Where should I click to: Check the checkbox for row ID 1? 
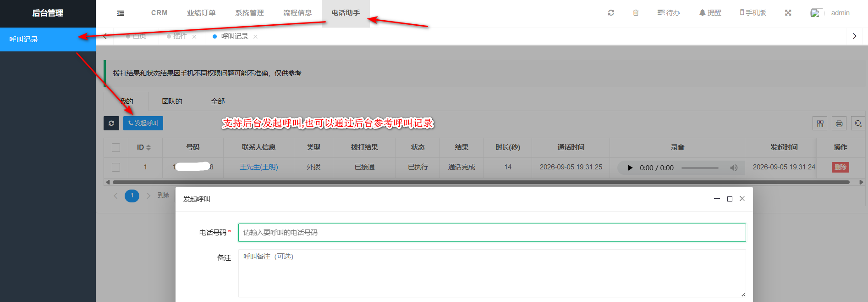point(116,167)
